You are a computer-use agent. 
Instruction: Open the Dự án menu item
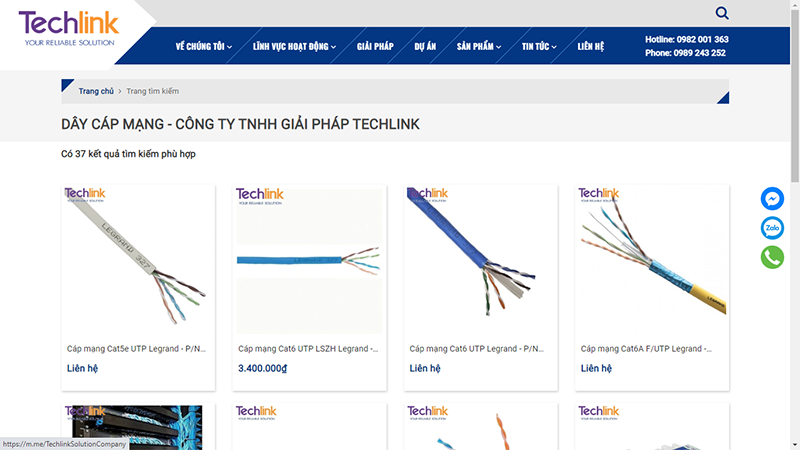coord(425,46)
